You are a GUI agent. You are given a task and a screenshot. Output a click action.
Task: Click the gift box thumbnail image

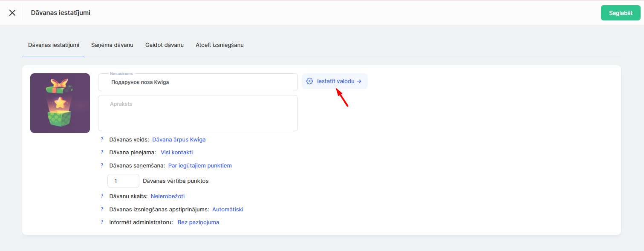[60, 103]
